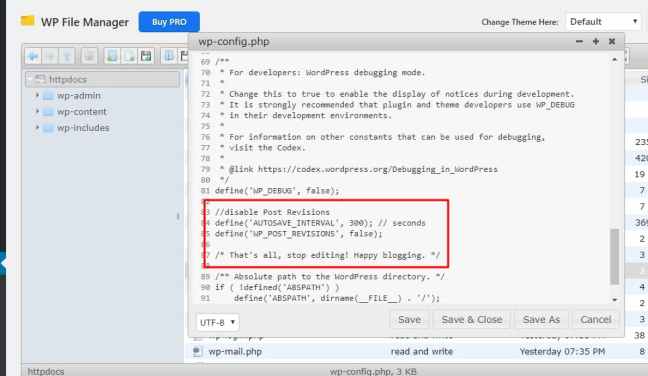Go back with the blue arrow toolbar icon
This screenshot has width=648, height=376.
click(33, 56)
